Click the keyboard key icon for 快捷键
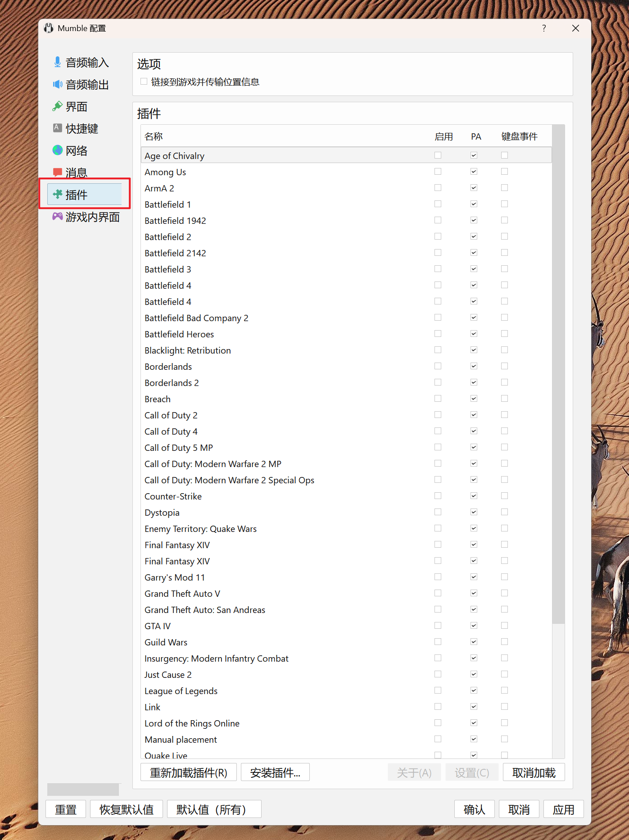Screen dimensions: 629x840 57,128
